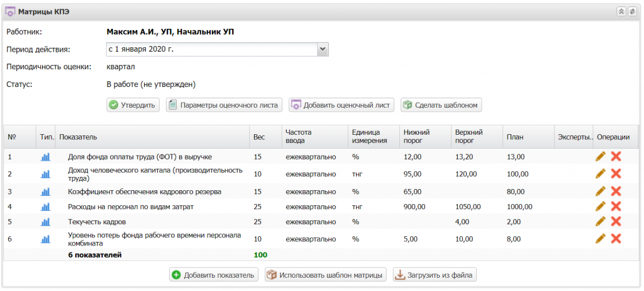Delete the Доля фонда оплаты труда row

point(616,156)
